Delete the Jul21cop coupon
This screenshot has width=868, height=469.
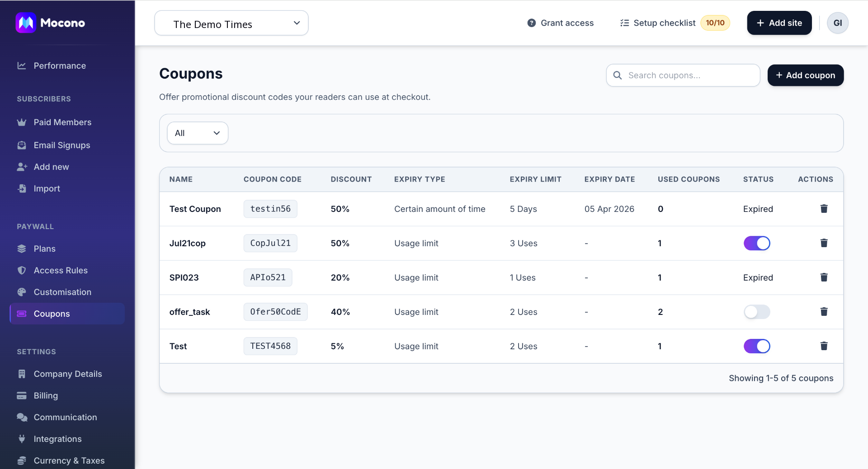click(824, 243)
